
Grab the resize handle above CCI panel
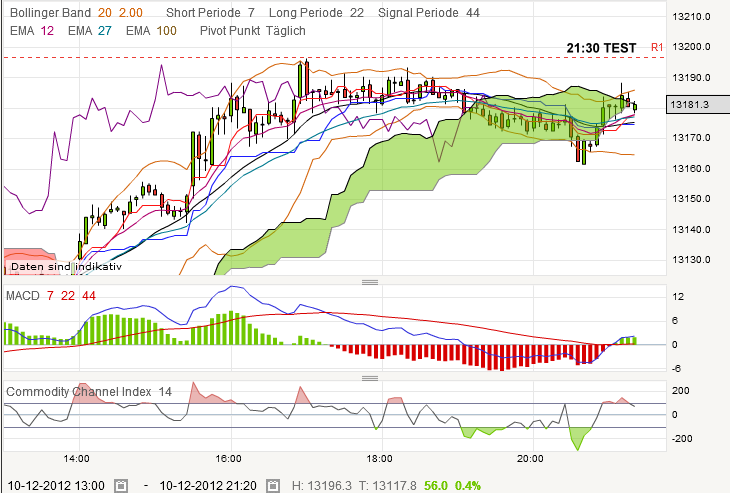point(370,378)
